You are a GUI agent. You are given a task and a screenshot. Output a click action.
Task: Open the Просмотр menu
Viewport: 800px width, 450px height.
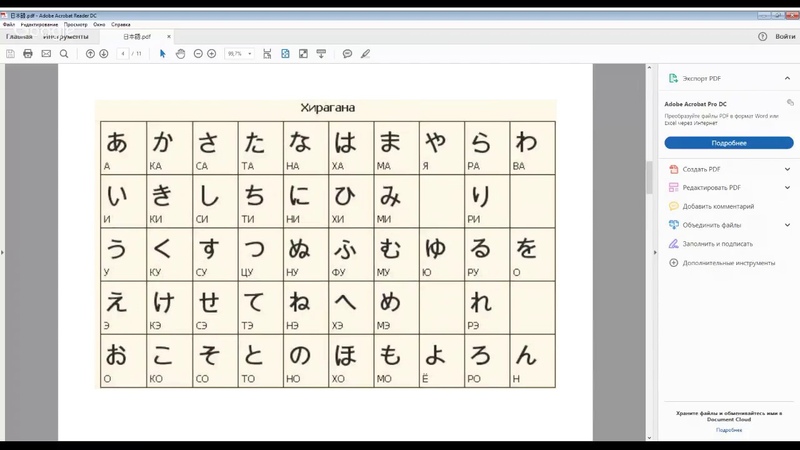point(76,24)
